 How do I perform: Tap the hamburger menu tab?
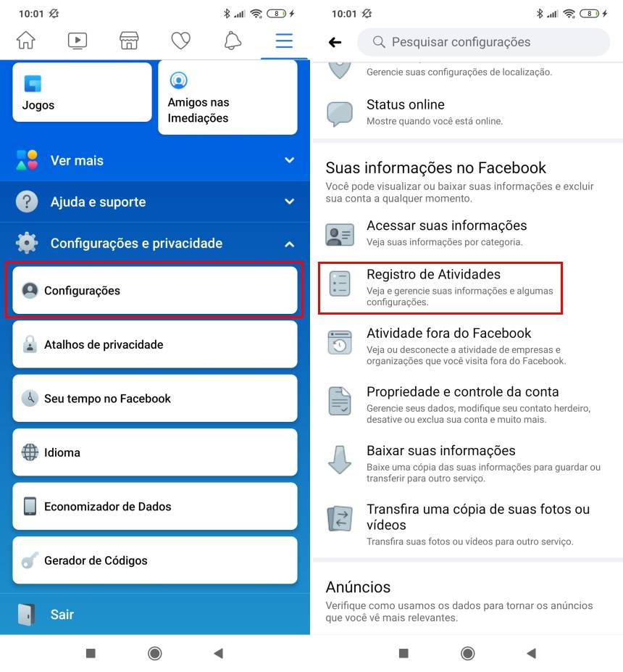(284, 41)
